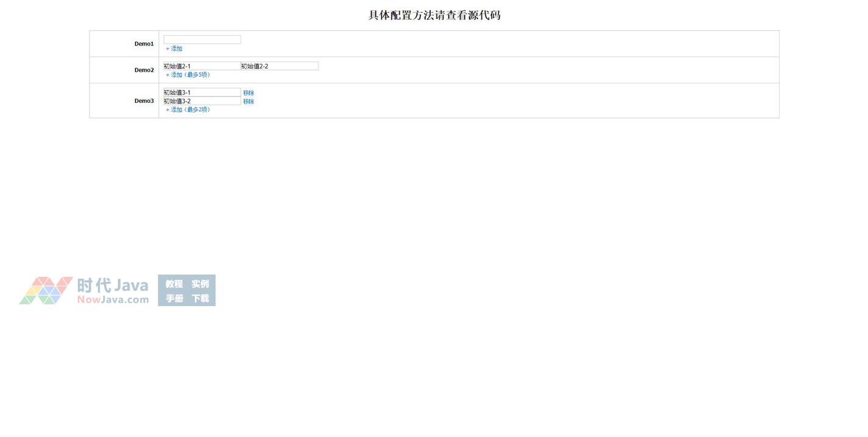Focus the input containing 初始值2-2

(x=279, y=66)
